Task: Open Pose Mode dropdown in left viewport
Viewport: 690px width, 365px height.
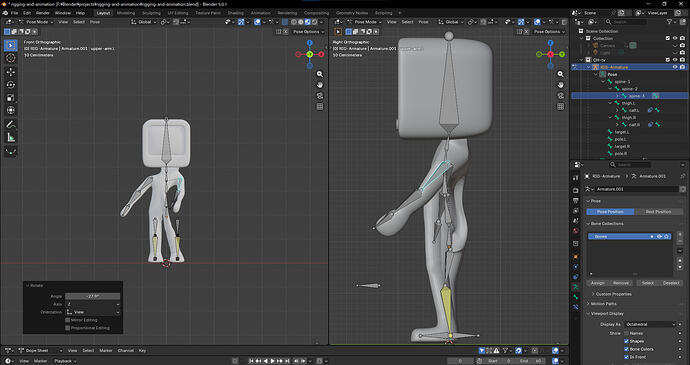Action: [x=37, y=22]
